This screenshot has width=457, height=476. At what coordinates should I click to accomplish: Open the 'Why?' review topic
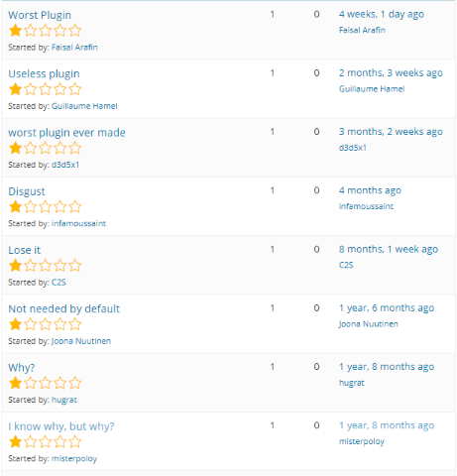tap(22, 368)
